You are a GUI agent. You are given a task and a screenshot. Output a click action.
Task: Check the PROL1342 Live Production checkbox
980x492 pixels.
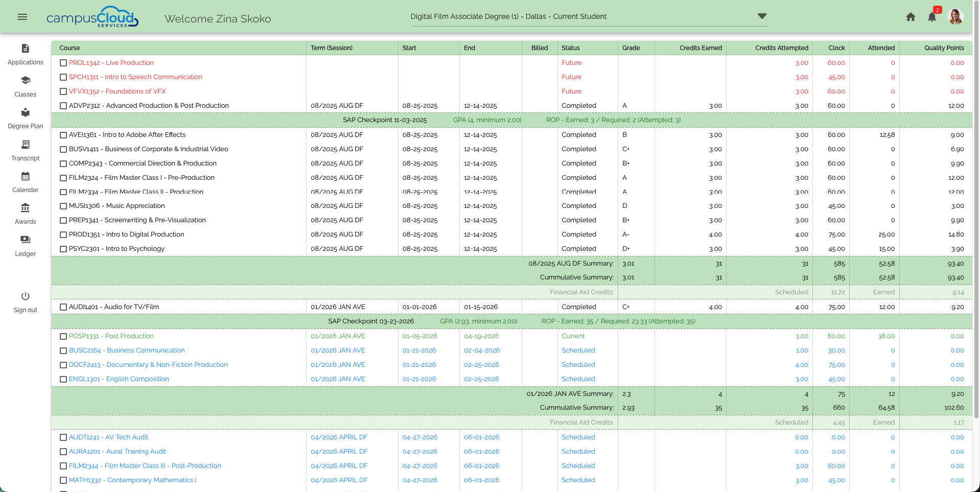[x=63, y=63]
